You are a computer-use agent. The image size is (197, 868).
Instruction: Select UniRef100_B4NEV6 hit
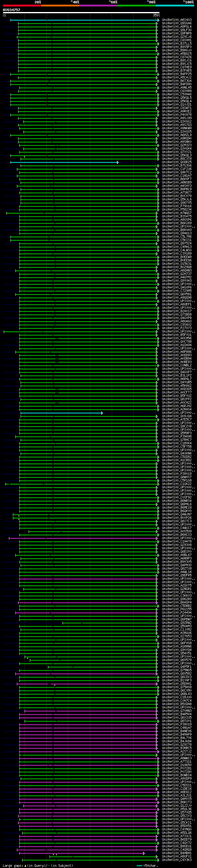(x=177, y=731)
